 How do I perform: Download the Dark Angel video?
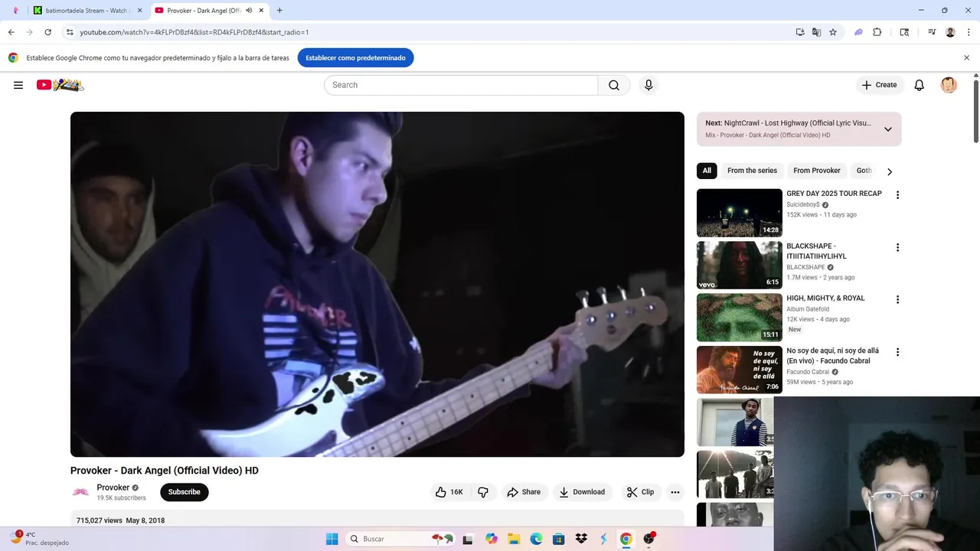tap(582, 492)
